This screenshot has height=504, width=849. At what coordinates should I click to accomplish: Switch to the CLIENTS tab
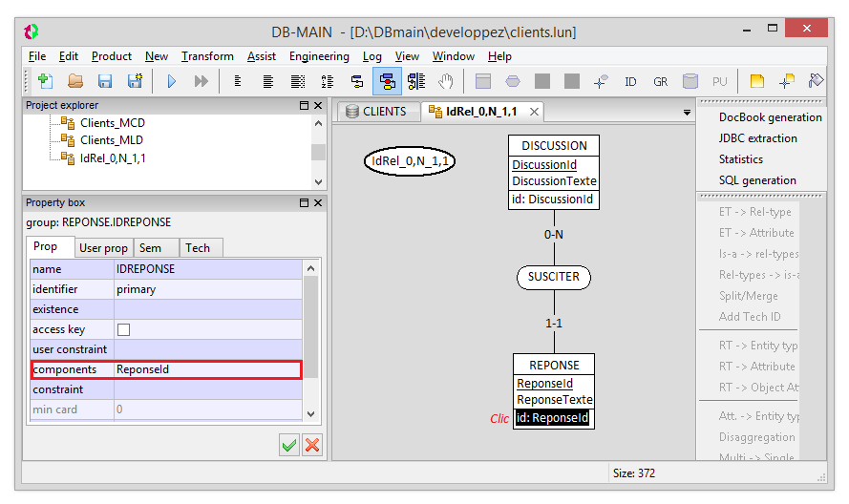[x=378, y=112]
